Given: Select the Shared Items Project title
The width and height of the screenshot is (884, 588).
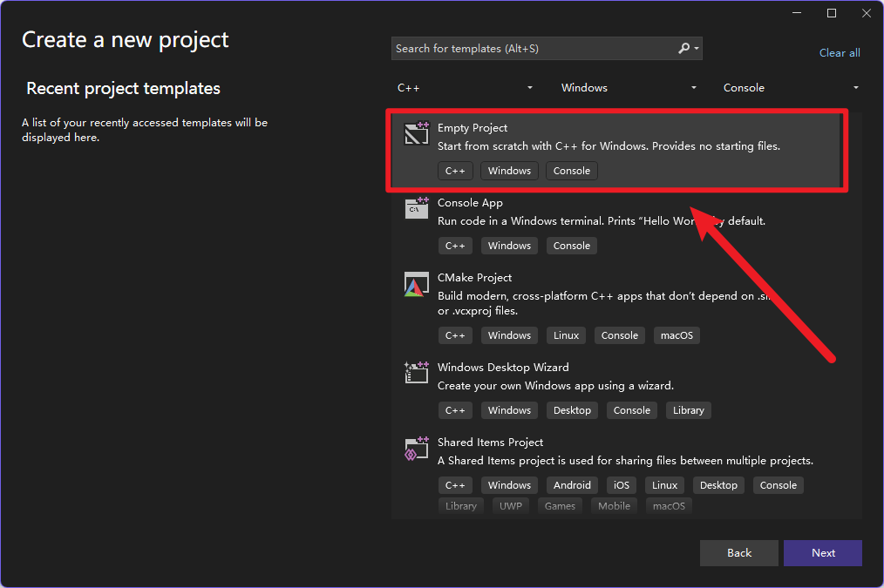Looking at the screenshot, I should [x=491, y=443].
